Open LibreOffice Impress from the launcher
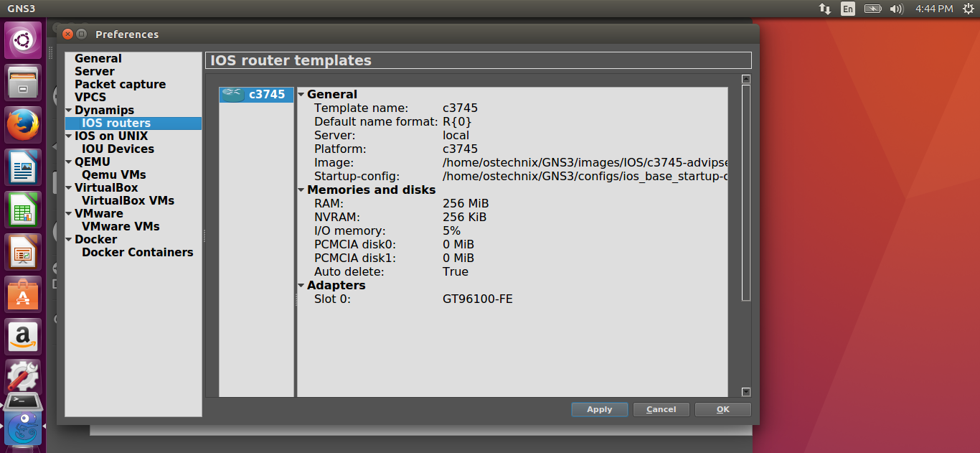Screen dimensions: 980x453 [24, 252]
